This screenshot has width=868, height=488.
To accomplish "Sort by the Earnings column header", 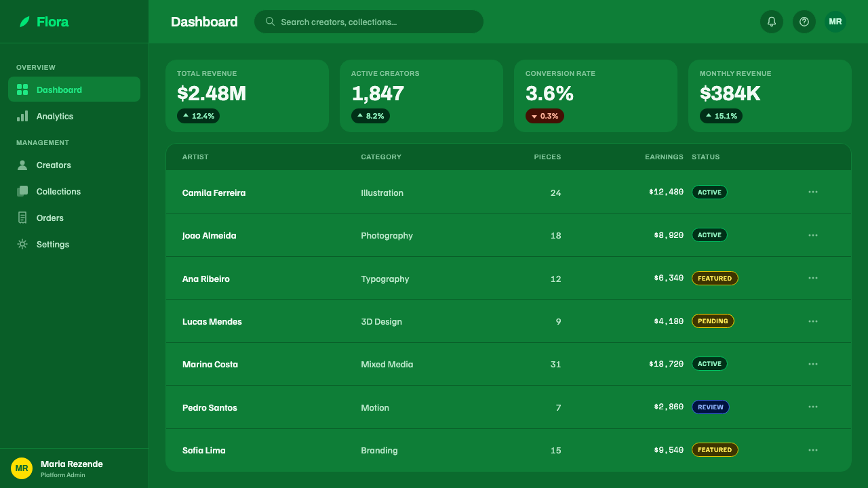I will 664,157.
